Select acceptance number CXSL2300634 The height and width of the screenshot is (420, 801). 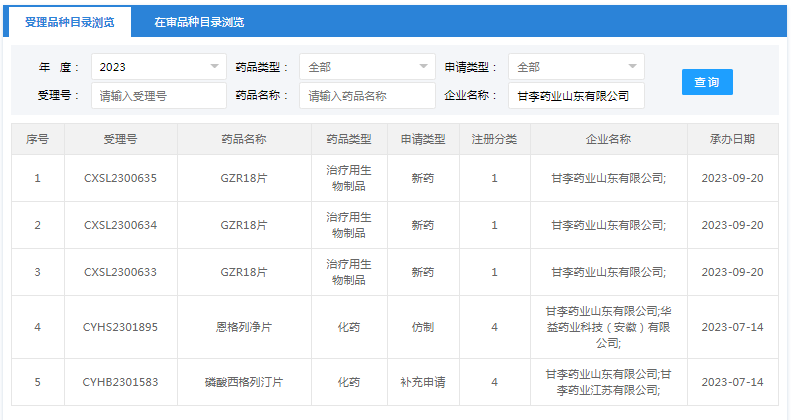pyautogui.click(x=121, y=225)
